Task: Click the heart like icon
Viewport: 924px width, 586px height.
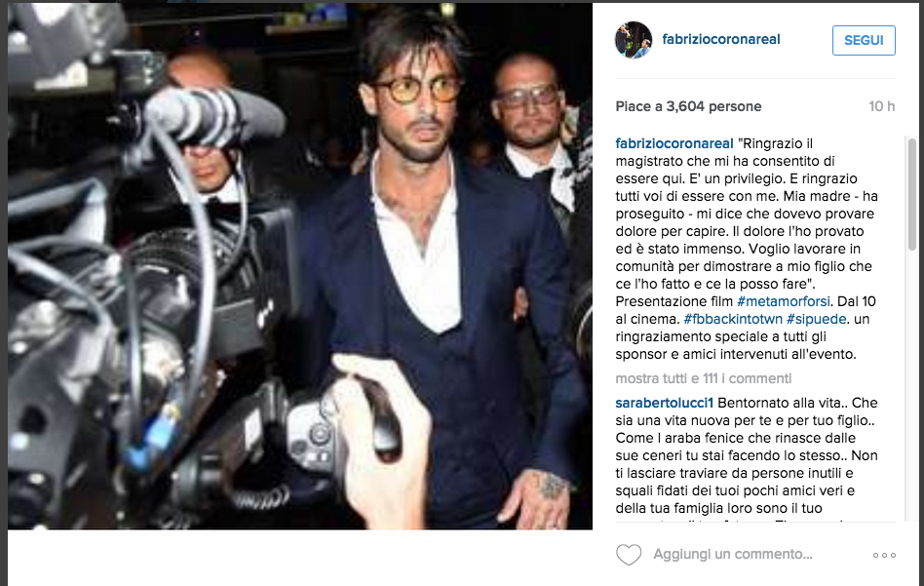Action: click(x=628, y=555)
